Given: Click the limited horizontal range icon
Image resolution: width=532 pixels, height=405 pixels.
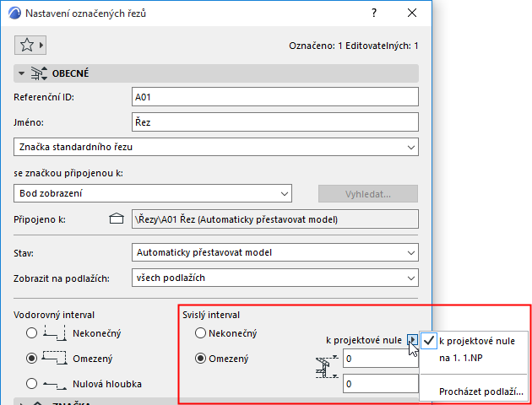Looking at the screenshot, I should coord(54,359).
